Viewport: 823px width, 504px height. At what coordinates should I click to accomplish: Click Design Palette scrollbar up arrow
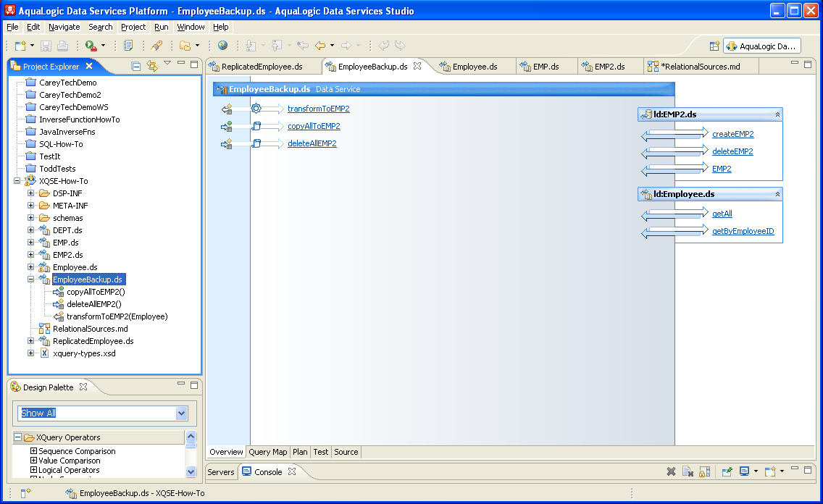(x=191, y=436)
